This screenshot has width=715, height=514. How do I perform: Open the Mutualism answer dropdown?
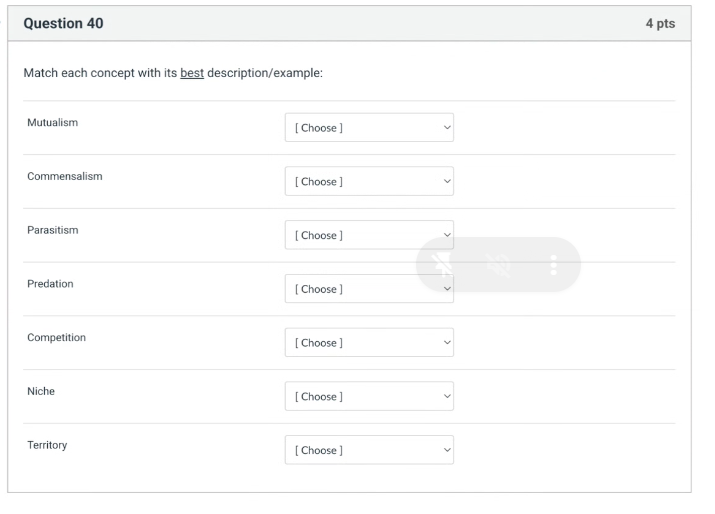click(x=369, y=128)
